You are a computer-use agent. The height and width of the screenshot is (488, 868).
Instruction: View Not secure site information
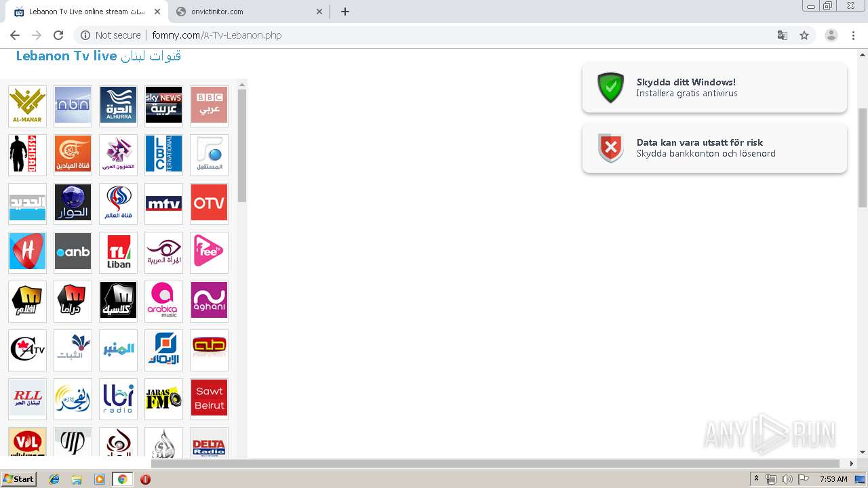tap(111, 35)
